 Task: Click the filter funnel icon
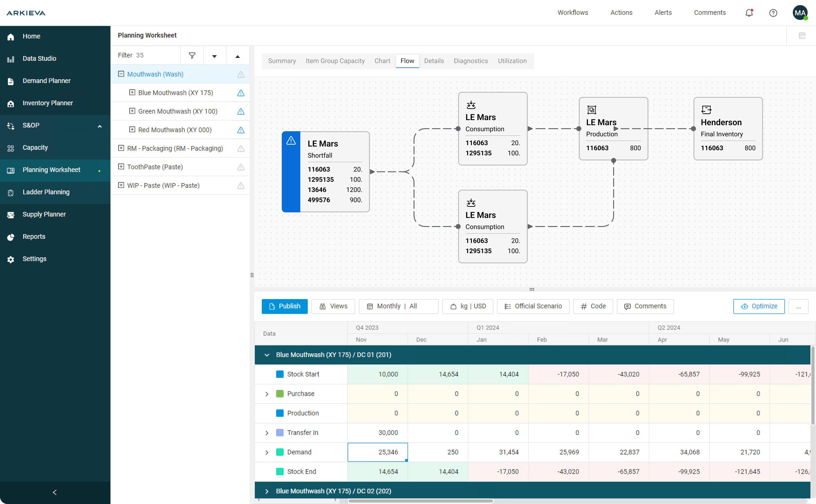coord(192,55)
